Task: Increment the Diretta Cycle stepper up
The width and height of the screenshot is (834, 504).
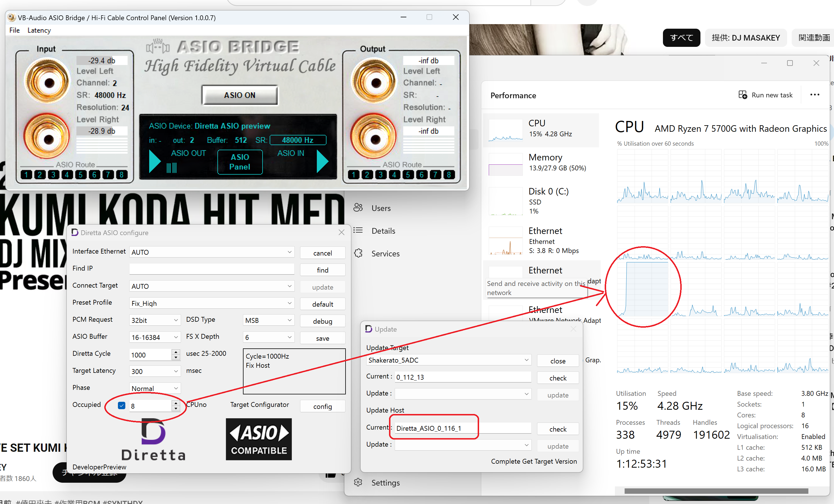Action: pyautogui.click(x=176, y=352)
